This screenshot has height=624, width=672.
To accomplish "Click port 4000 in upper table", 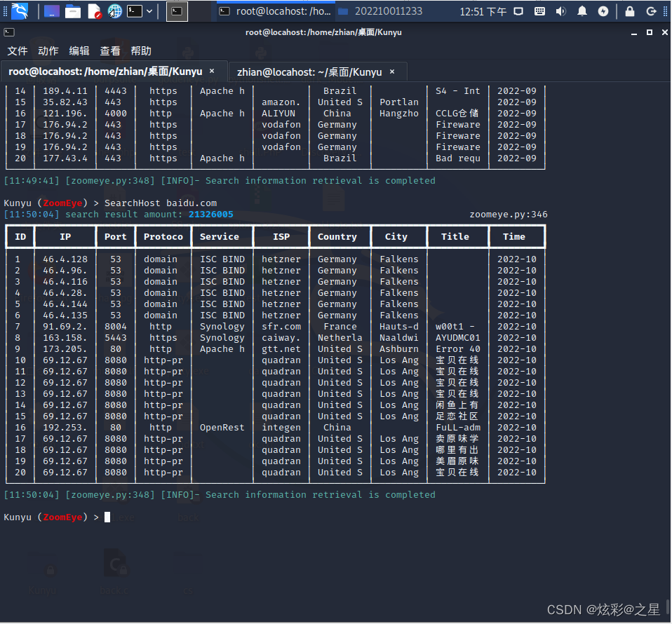I will tap(115, 113).
